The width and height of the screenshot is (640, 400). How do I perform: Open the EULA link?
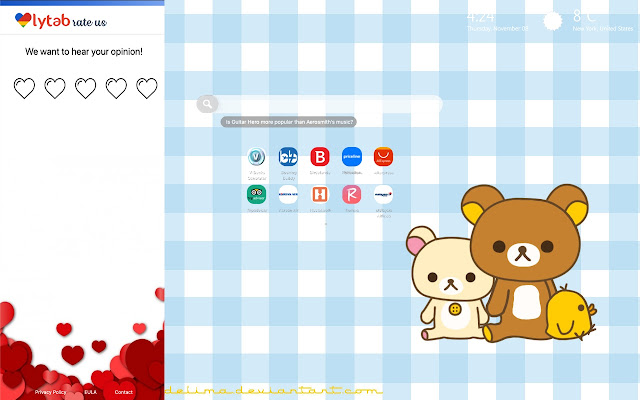tap(90, 392)
